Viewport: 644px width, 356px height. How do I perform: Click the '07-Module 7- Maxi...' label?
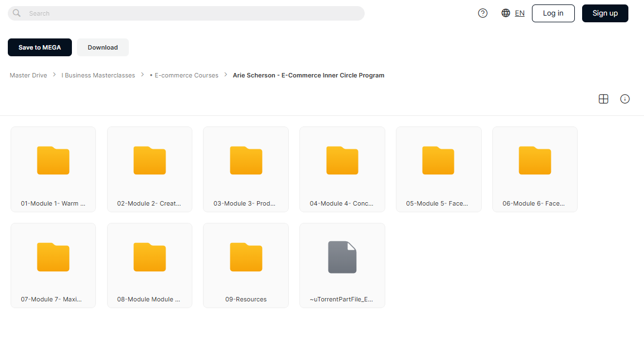point(51,299)
